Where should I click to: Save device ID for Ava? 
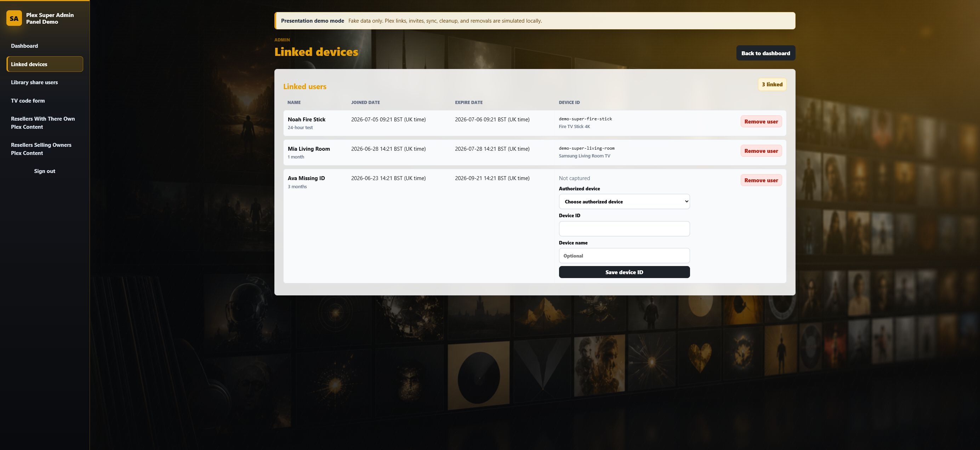pos(624,272)
